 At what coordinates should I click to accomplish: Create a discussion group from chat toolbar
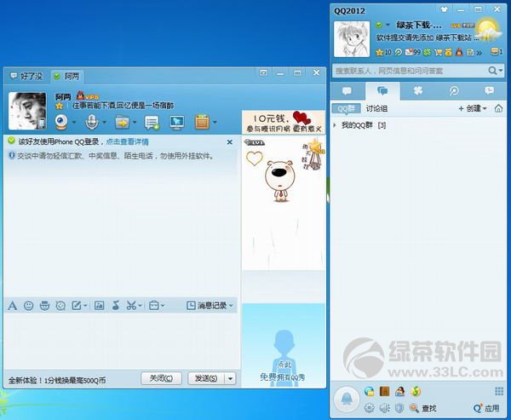tap(152, 123)
